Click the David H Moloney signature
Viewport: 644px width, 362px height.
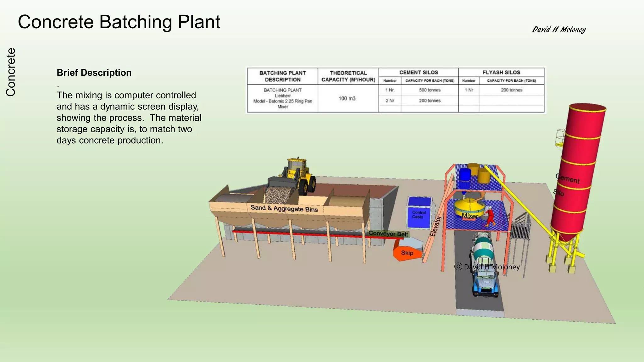coord(559,30)
